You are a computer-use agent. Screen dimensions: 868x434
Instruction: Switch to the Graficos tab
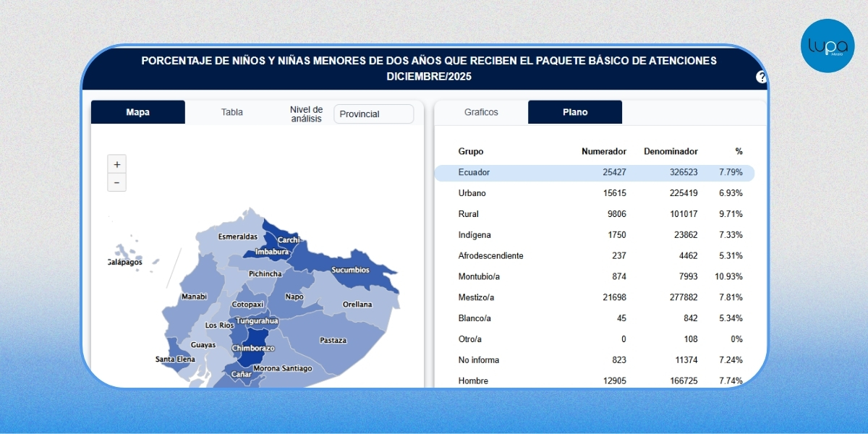tap(481, 112)
